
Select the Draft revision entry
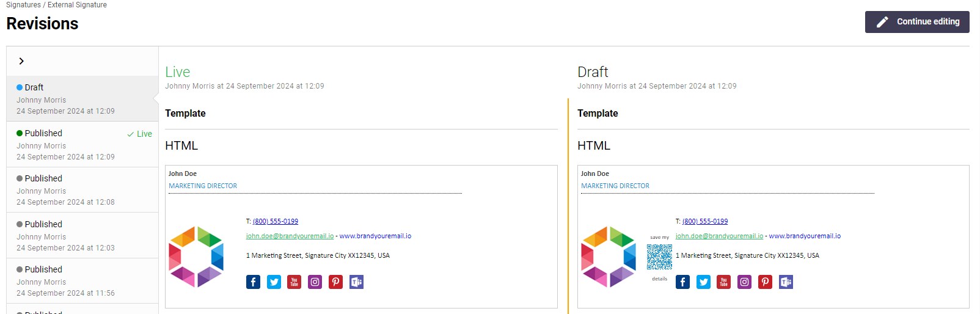pyautogui.click(x=82, y=99)
